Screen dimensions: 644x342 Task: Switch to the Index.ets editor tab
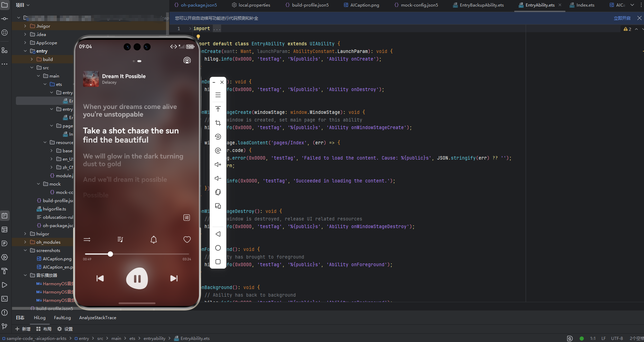point(585,5)
